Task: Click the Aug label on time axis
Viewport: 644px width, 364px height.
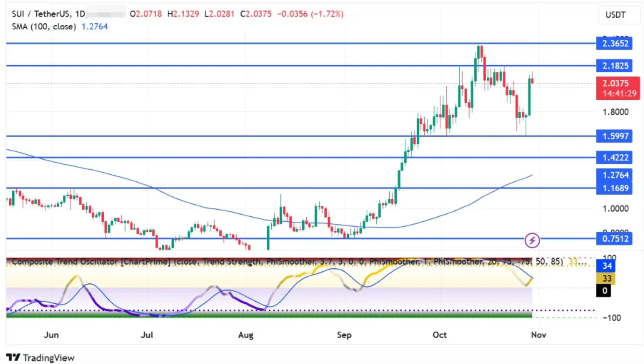Action: [246, 335]
